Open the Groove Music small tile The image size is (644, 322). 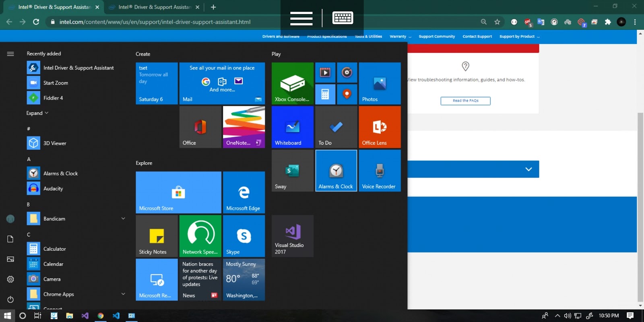pos(347,72)
